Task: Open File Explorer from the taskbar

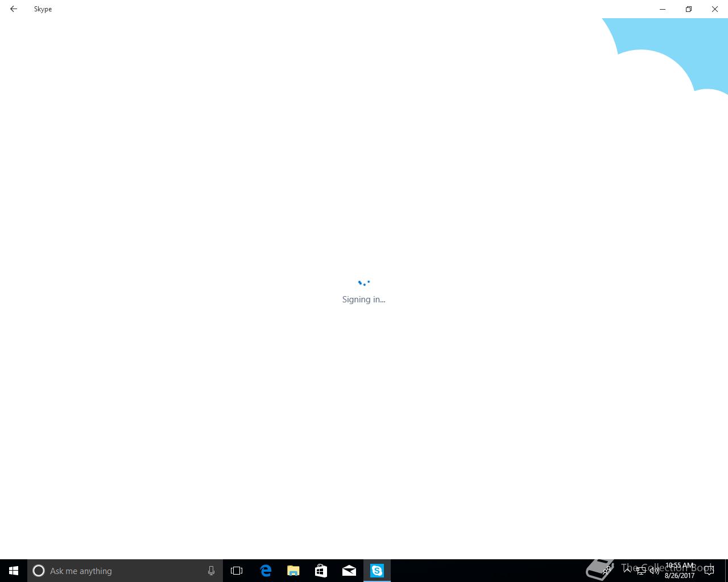Action: pyautogui.click(x=293, y=571)
